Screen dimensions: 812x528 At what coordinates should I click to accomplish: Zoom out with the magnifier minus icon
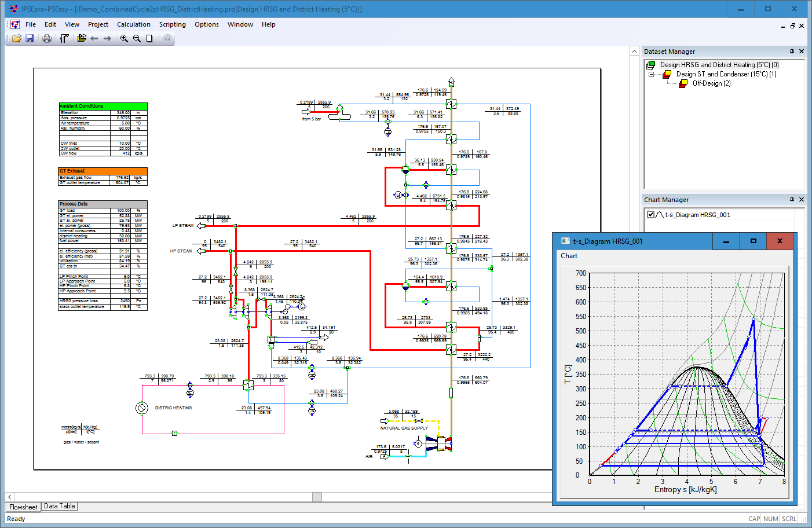point(137,38)
